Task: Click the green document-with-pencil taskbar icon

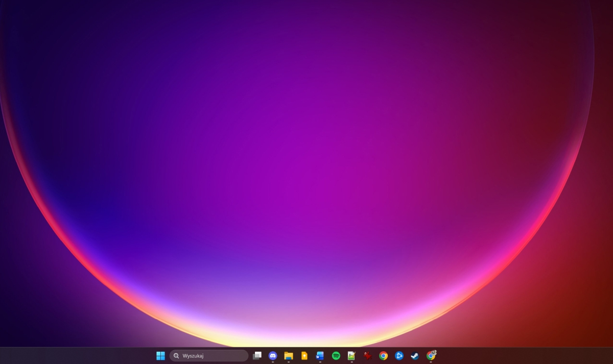Action: (351, 355)
